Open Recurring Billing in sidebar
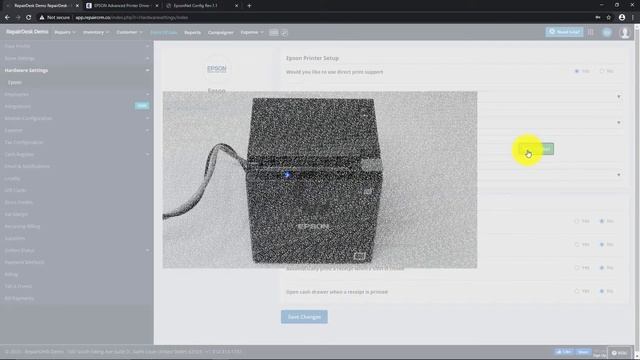The width and height of the screenshot is (640, 360). tap(22, 226)
